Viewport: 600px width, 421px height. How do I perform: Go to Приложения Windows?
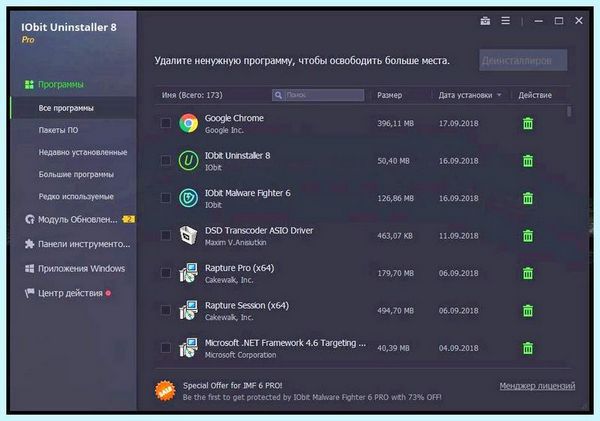[82, 269]
